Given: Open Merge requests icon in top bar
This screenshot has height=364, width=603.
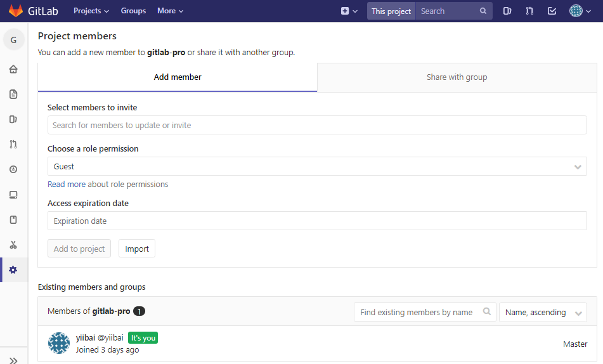Looking at the screenshot, I should [x=529, y=11].
